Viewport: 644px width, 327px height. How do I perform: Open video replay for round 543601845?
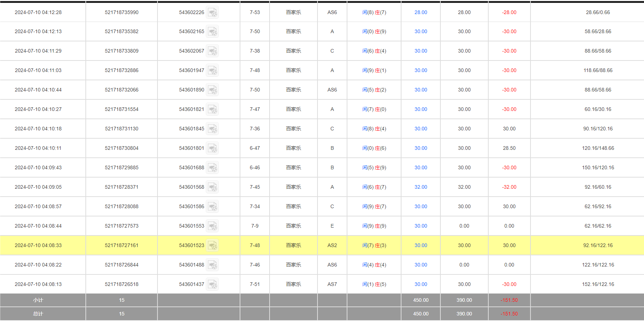(x=212, y=129)
